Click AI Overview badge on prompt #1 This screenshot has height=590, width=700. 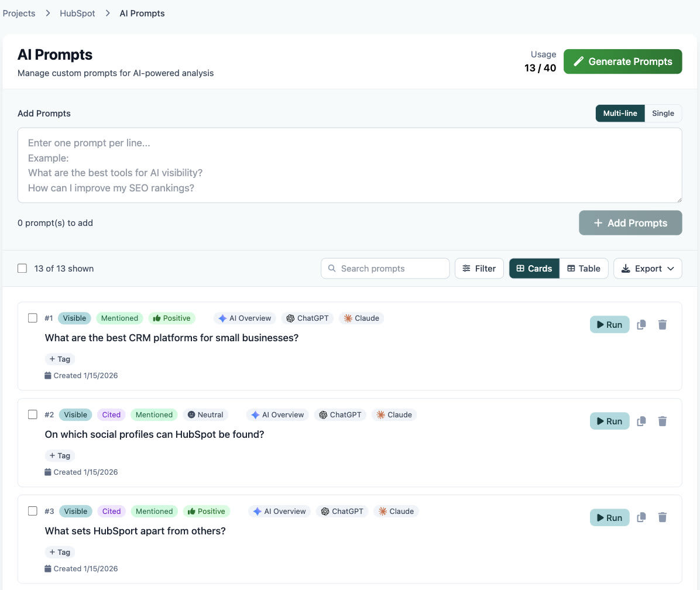pyautogui.click(x=245, y=318)
